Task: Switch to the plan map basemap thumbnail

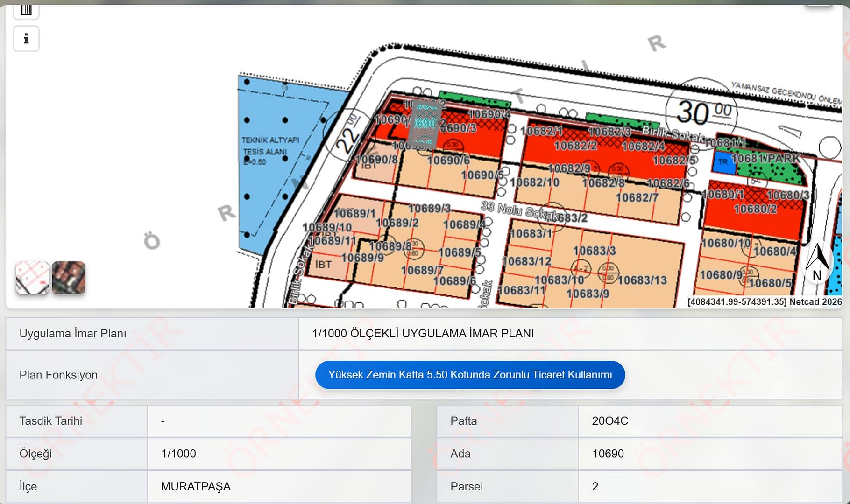Action: pyautogui.click(x=32, y=278)
